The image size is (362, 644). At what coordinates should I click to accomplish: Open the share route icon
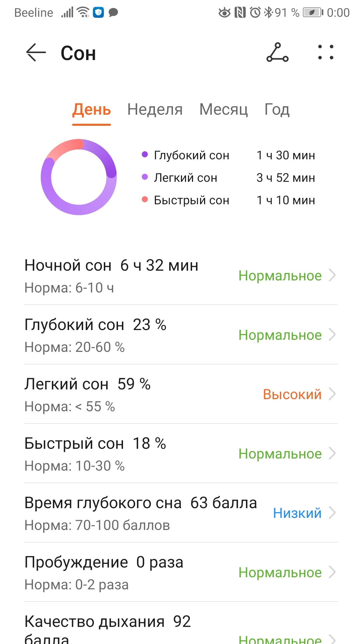point(277,53)
